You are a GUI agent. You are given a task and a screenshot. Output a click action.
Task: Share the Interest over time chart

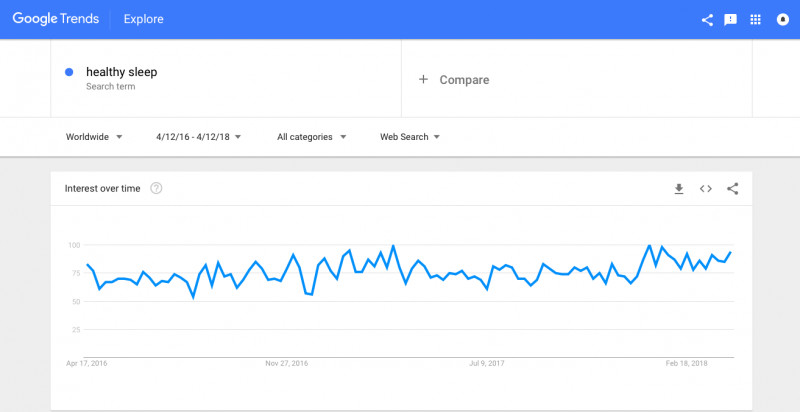[x=733, y=188]
